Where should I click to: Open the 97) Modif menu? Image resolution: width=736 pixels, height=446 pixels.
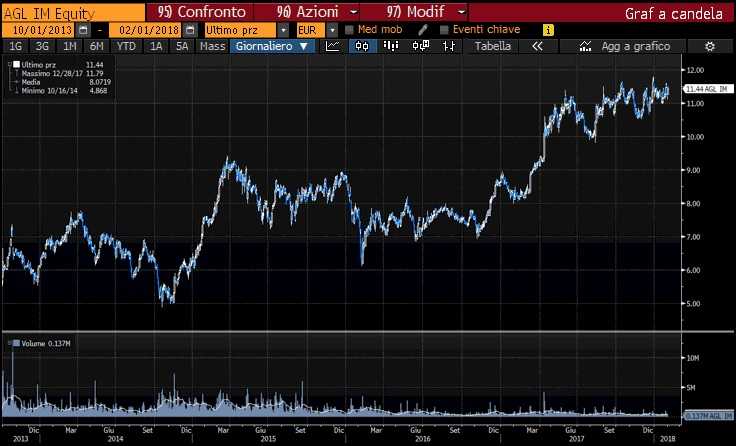[x=415, y=12]
